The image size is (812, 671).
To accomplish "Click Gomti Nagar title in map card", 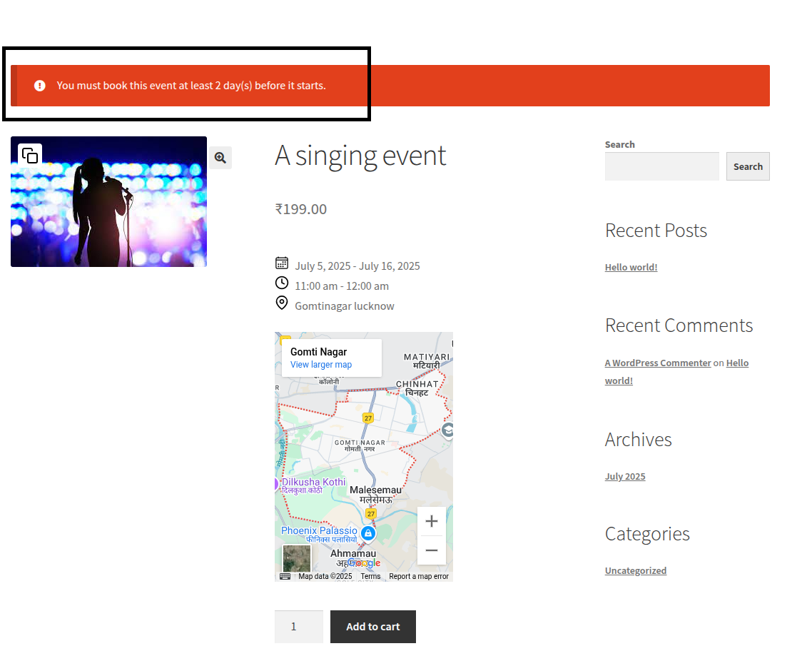I will tap(318, 352).
